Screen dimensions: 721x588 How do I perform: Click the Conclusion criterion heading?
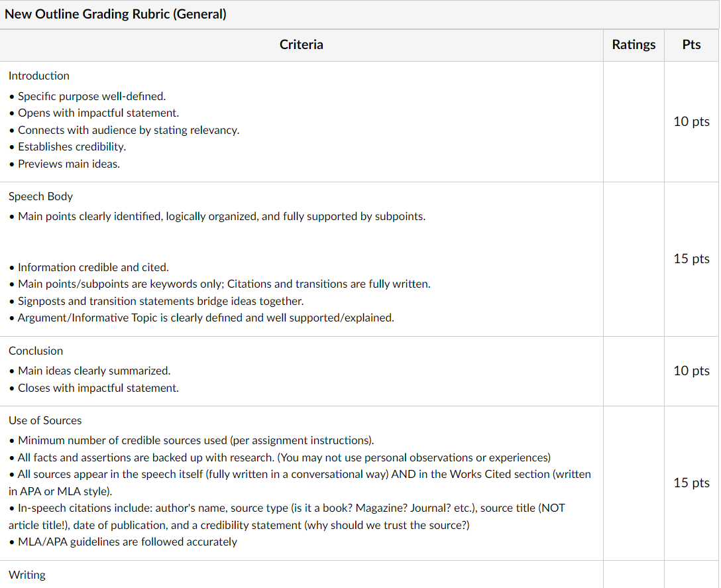35,351
